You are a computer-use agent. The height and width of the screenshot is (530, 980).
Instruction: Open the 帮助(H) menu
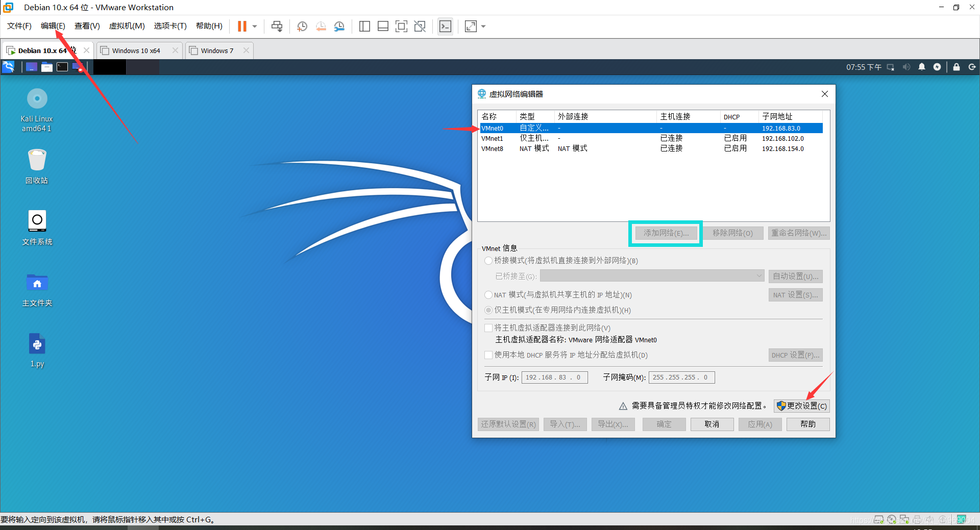click(209, 26)
